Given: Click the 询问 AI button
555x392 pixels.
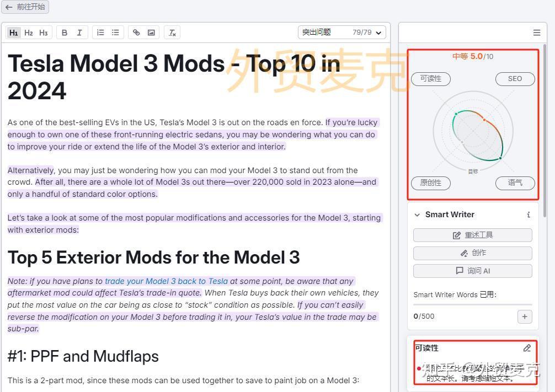Looking at the screenshot, I should tap(473, 271).
